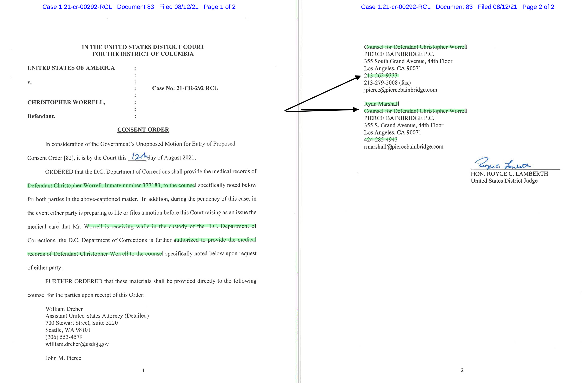
Task: Click page number '1' at bottom
Action: tap(143, 370)
